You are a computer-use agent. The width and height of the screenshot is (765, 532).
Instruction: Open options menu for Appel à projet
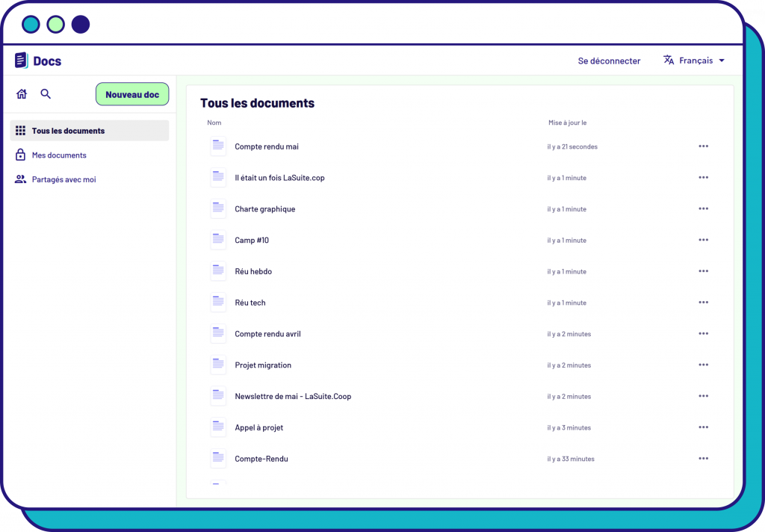(703, 427)
